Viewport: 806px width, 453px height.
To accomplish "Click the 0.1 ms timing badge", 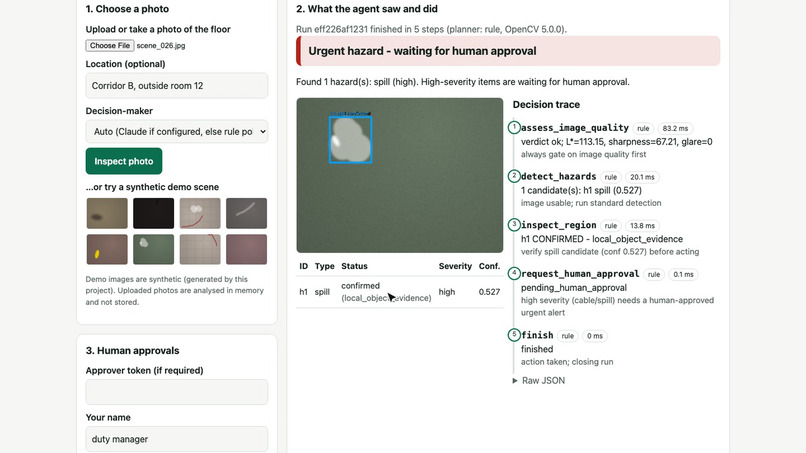I will pyautogui.click(x=683, y=275).
